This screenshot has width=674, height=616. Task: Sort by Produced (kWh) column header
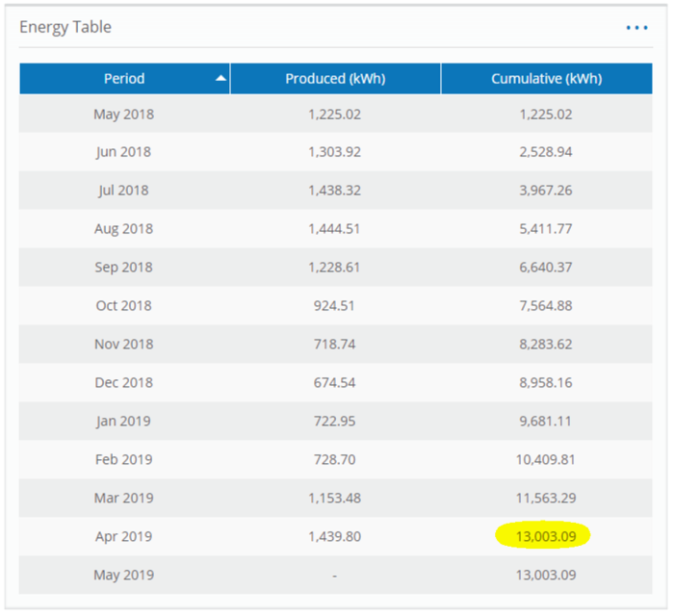point(335,79)
